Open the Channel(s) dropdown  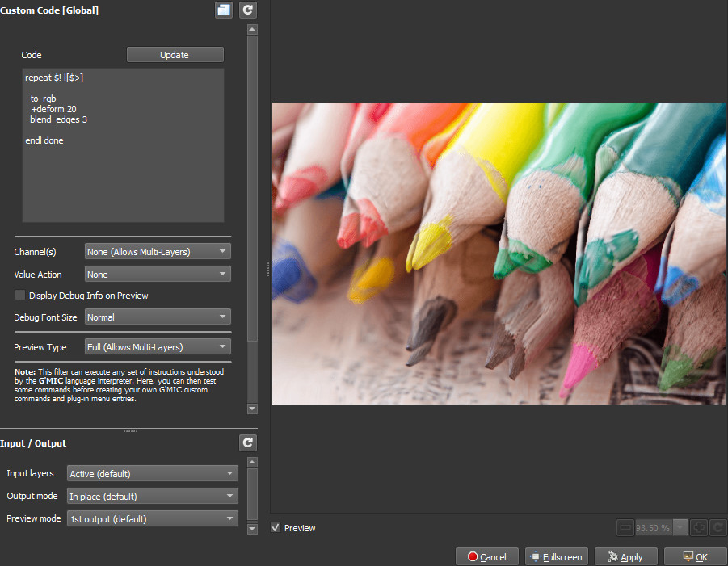tap(158, 252)
